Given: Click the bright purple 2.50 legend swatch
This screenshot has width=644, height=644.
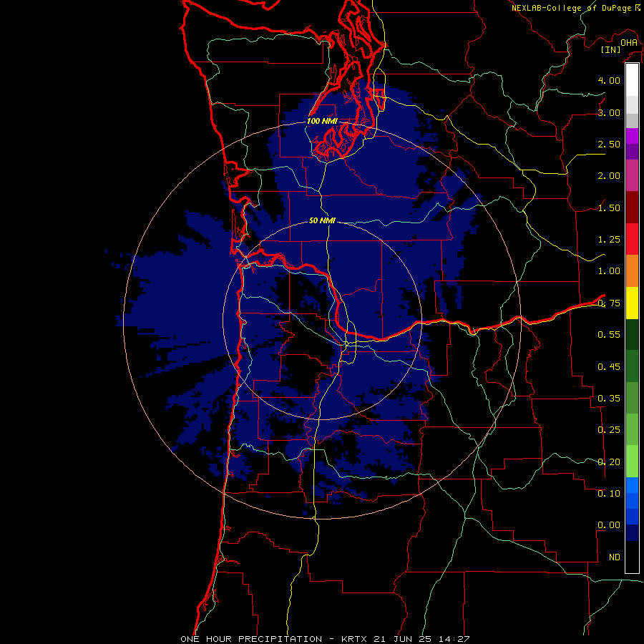Looking at the screenshot, I should 632,136.
